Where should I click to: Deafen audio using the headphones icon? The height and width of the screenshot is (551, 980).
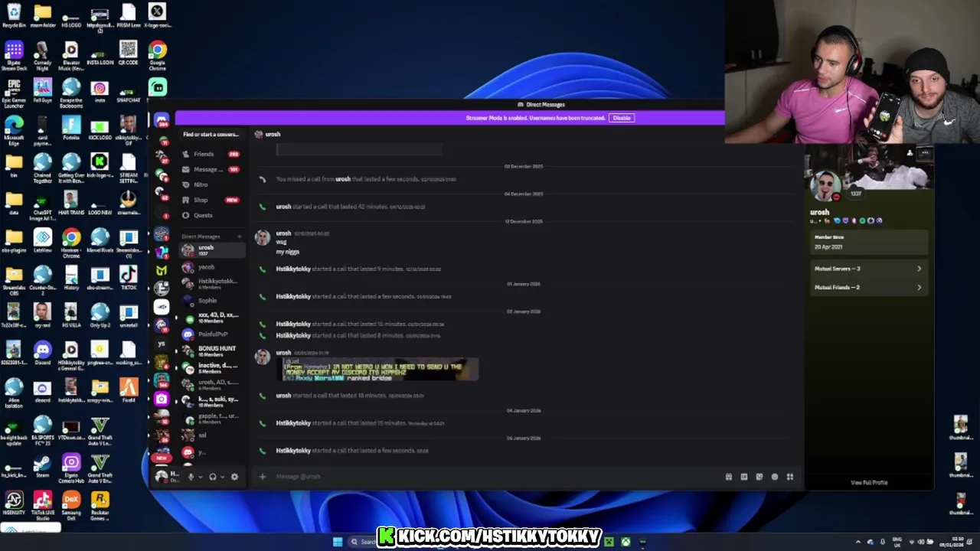coord(213,477)
